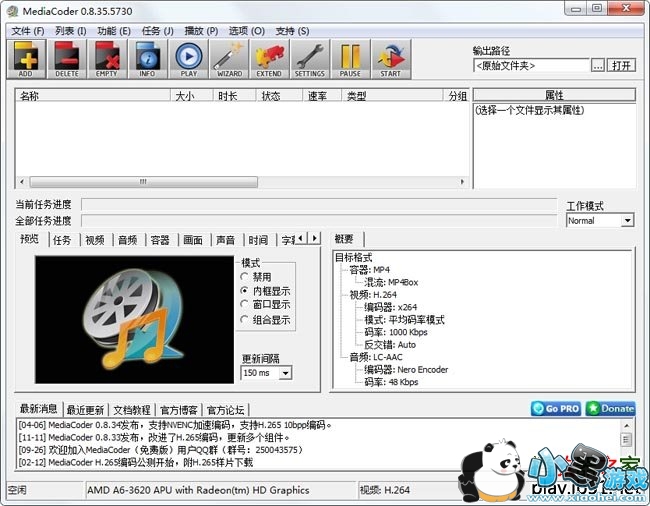Click the MediaCoder title bar app icon
Viewport: 650px width, 506px height.
[x=12, y=11]
